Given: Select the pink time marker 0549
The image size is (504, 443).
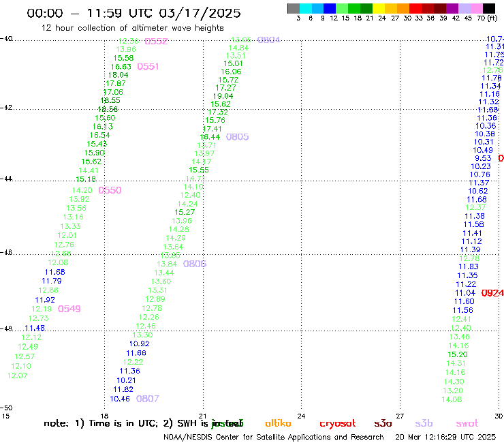Looking at the screenshot, I should [69, 309].
